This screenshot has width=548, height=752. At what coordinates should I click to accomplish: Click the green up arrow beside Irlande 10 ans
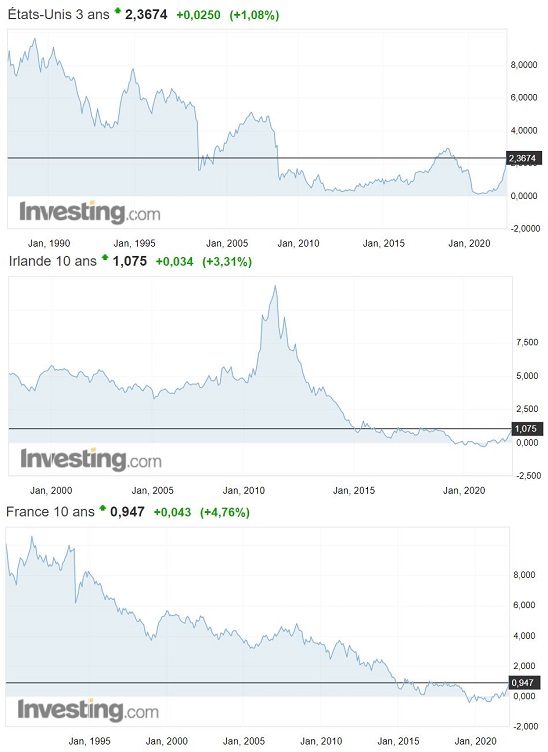[x=105, y=258]
